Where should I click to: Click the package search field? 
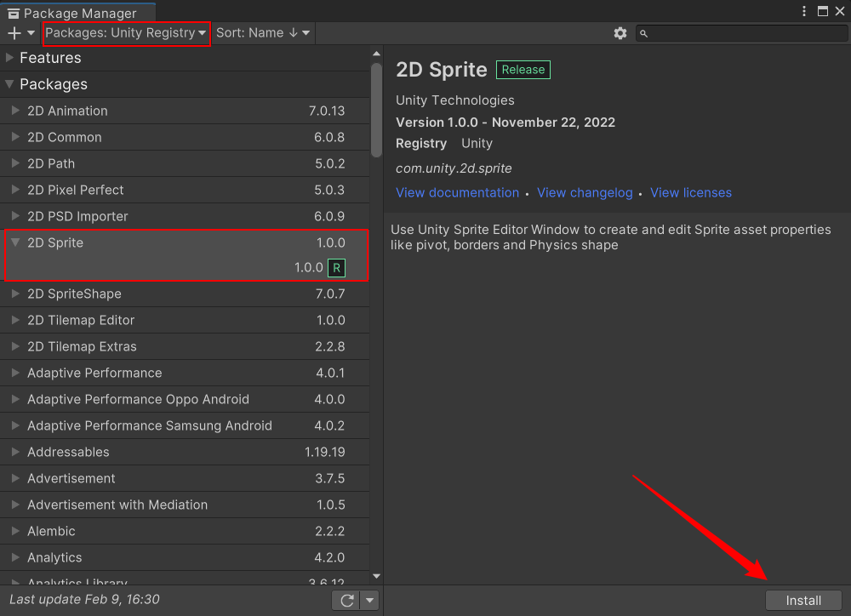tap(741, 33)
